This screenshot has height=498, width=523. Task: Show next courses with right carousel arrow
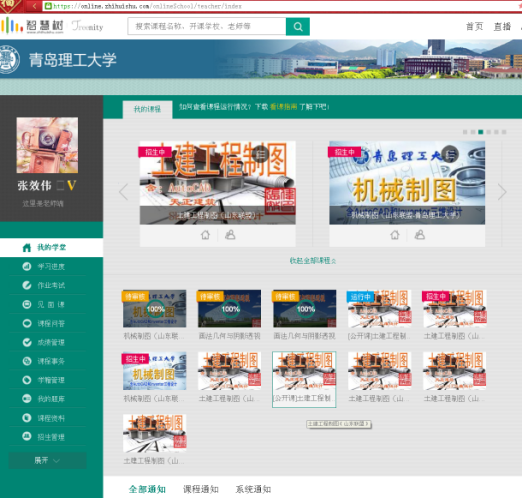pyautogui.click(x=502, y=192)
